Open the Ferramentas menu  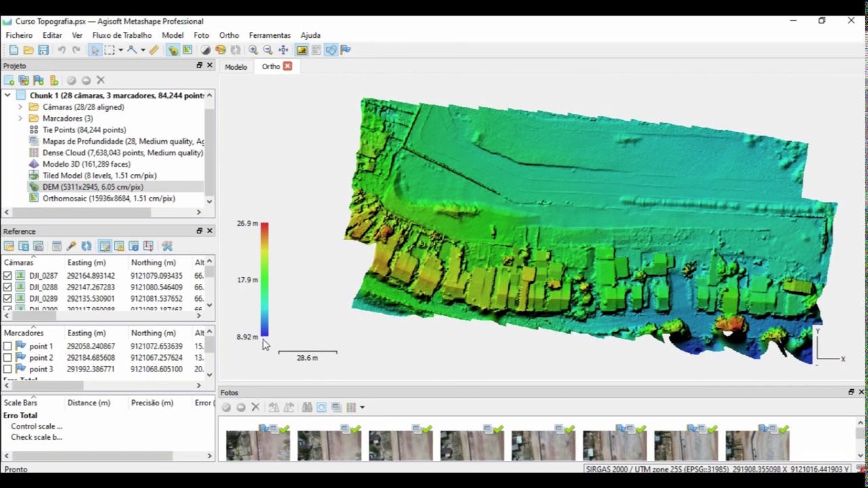coord(270,35)
